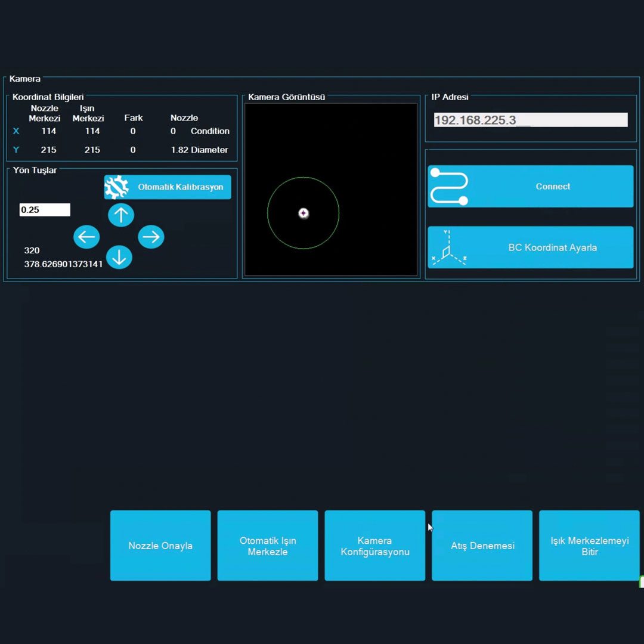Click the XYZ axis icon on BC Koordinat Ayarla
Image resolution: width=644 pixels, height=644 pixels.
coord(448,247)
